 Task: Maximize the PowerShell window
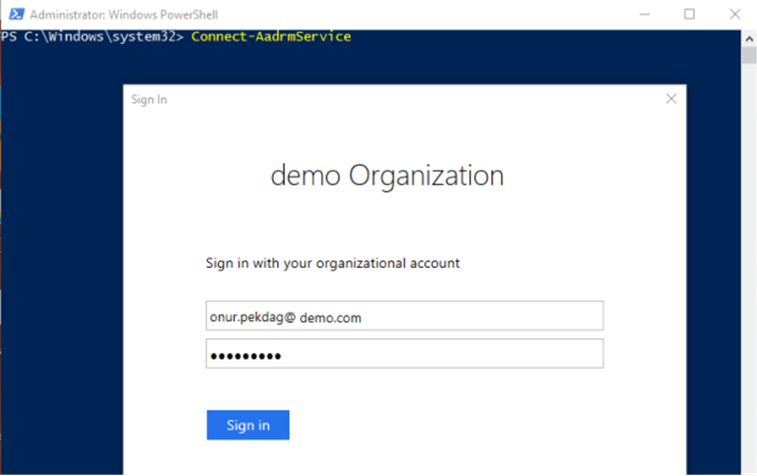coord(689,14)
